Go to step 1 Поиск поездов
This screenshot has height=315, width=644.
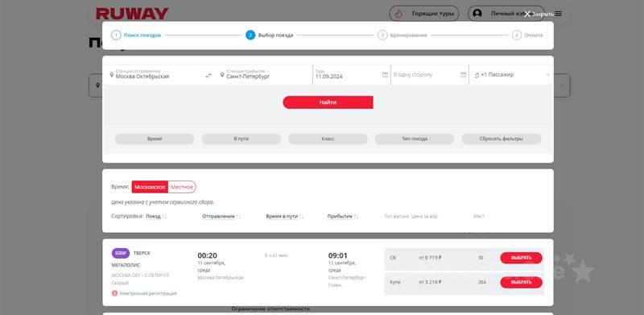tap(136, 35)
